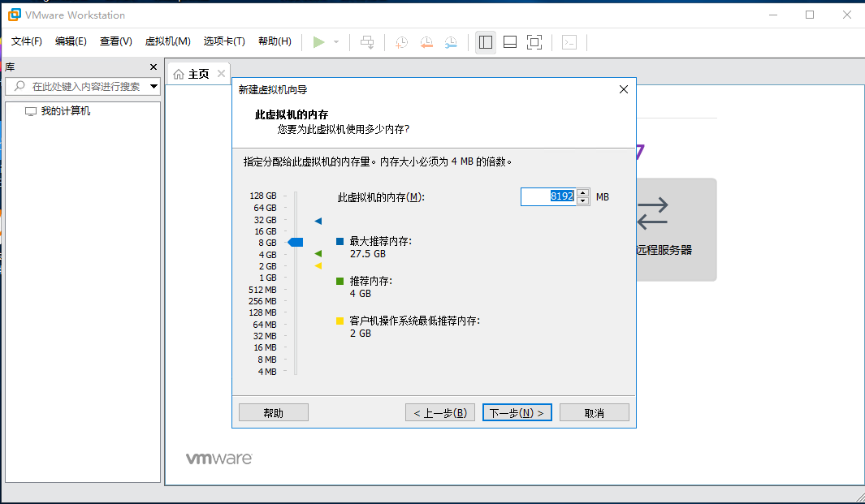Screen dimensions: 865x504
Task: Click the search magnifier icon in library
Action: coord(19,86)
